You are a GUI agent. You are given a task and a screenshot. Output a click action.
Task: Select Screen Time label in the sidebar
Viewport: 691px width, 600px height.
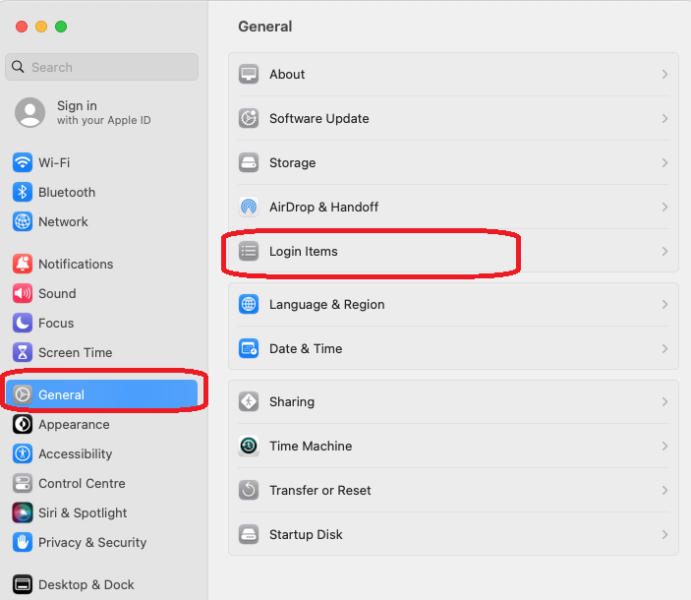75,352
